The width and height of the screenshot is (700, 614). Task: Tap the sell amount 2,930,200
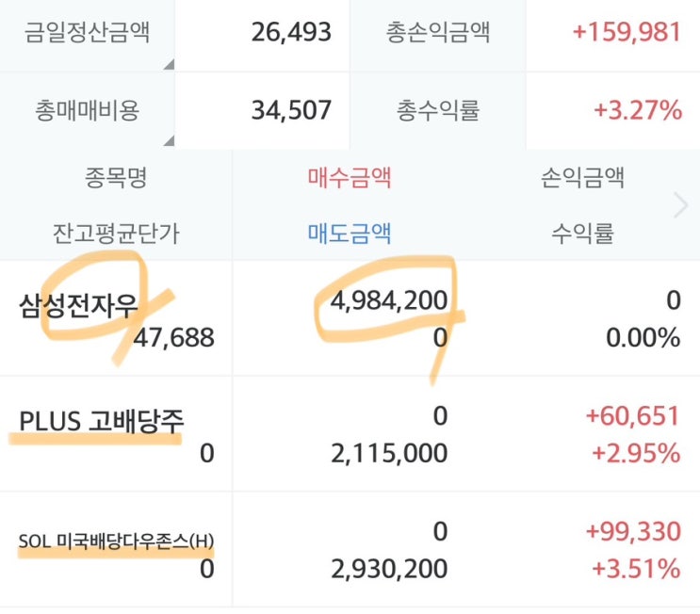(x=388, y=569)
